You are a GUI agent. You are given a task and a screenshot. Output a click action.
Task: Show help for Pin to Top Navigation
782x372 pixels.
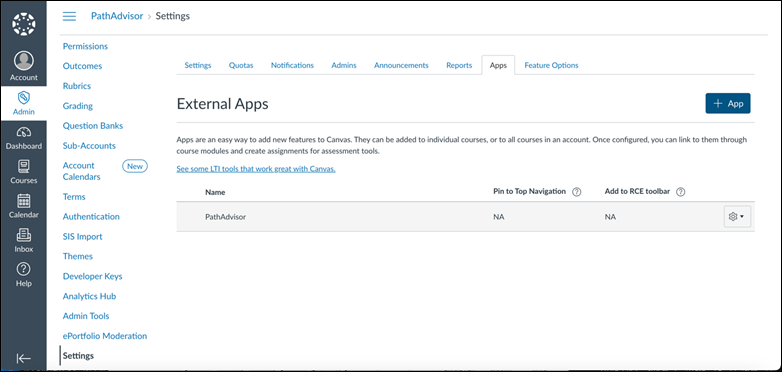577,192
